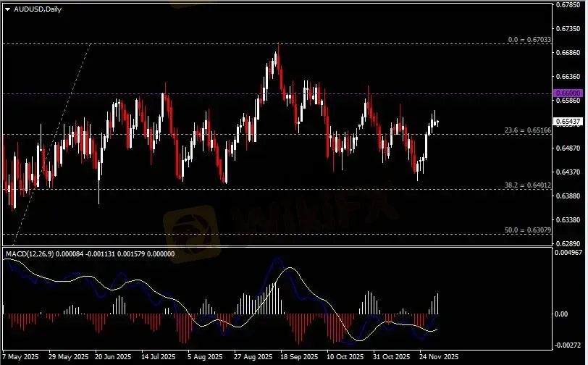The image size is (588, 365).
Task: Click the 0.63880 price scale value
Action: (568, 196)
